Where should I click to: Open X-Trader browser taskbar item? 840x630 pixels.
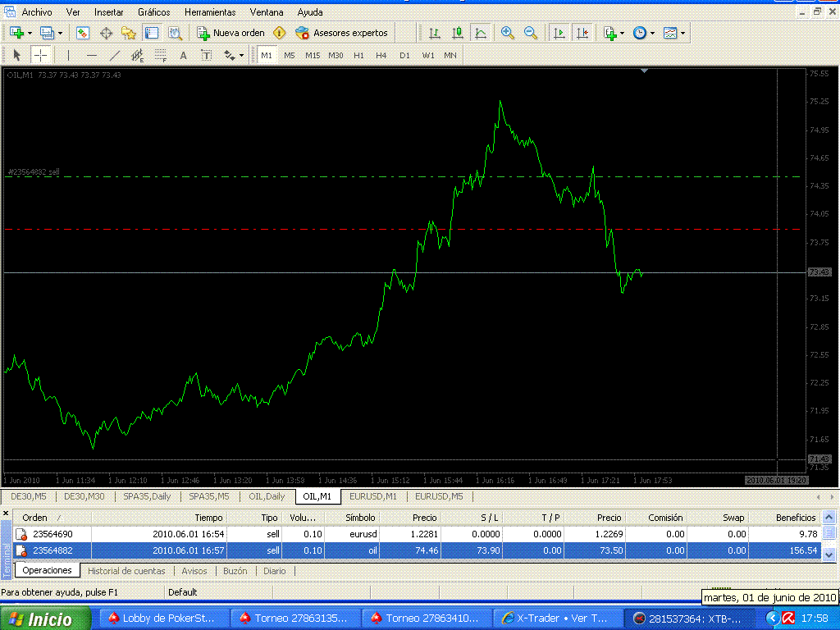(x=558, y=619)
